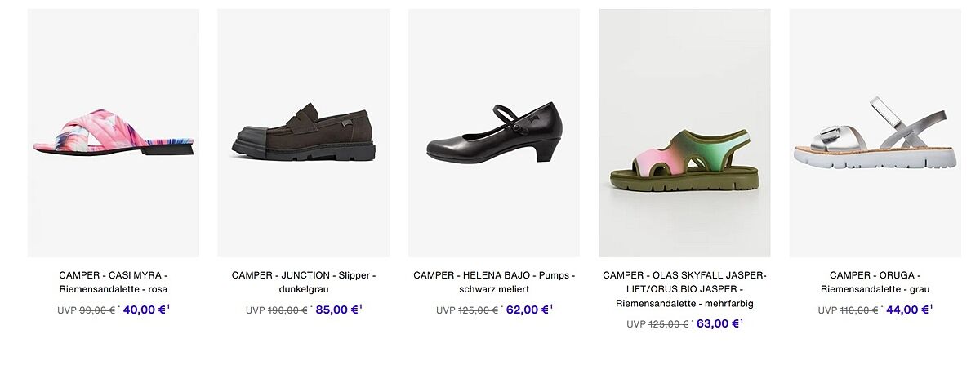
Task: Open the pink Casi Myra sandal image
Action: point(114,133)
